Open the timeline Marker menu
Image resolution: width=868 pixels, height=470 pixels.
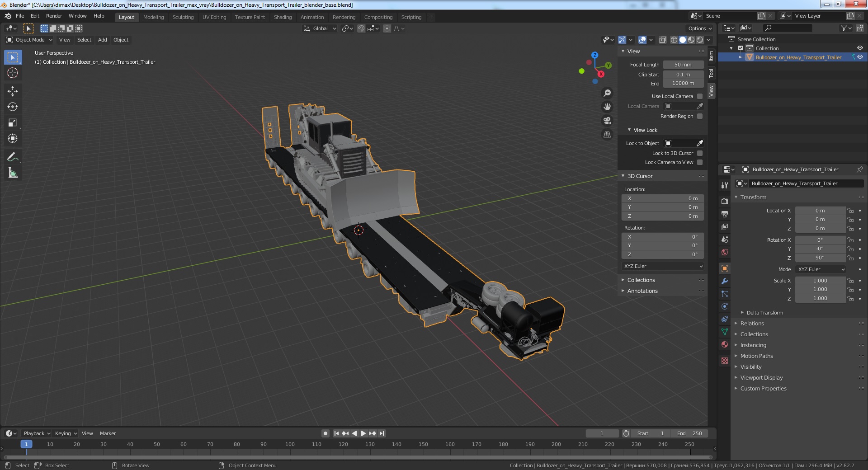(x=108, y=433)
